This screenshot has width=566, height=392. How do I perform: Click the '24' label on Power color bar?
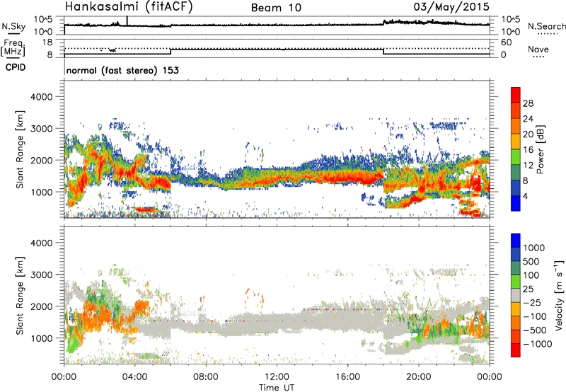click(x=528, y=119)
